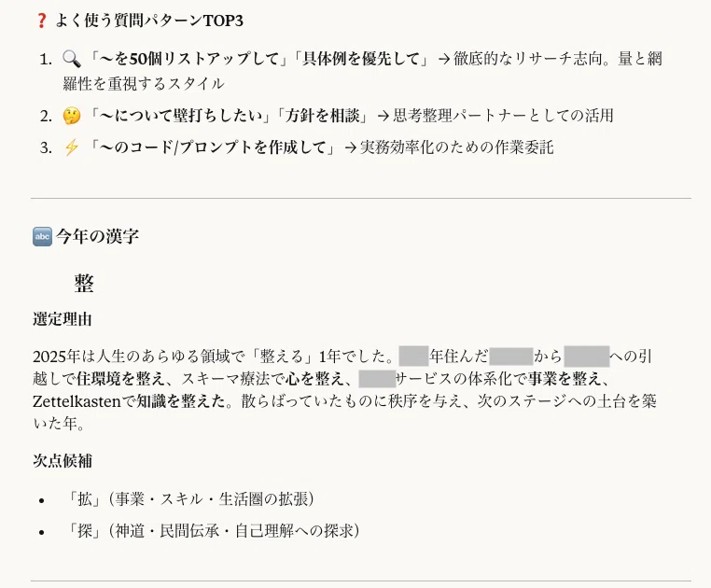711x588 pixels.
Task: Click the blue abc icon
Action: (x=42, y=237)
